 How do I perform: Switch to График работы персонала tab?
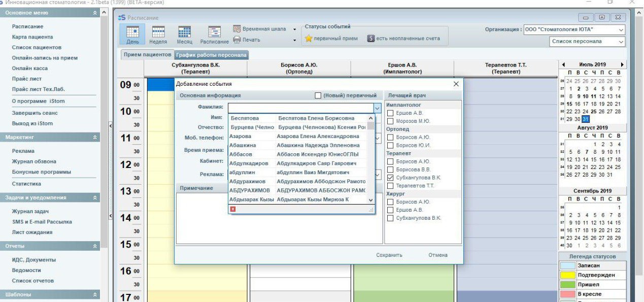tap(211, 55)
